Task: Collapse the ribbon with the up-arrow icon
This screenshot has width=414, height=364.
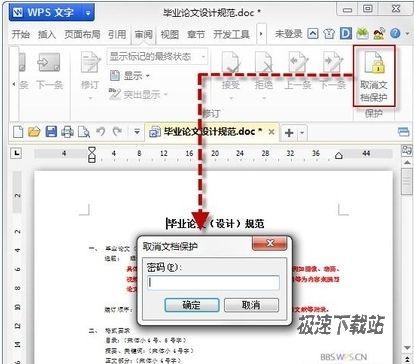Action: point(312,33)
